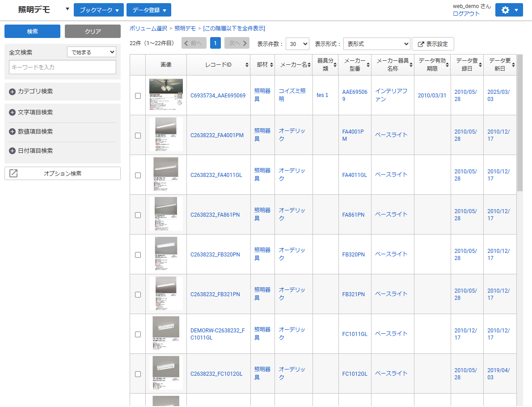Open thumbnail image of C6935734_AAE695069

coord(166,95)
